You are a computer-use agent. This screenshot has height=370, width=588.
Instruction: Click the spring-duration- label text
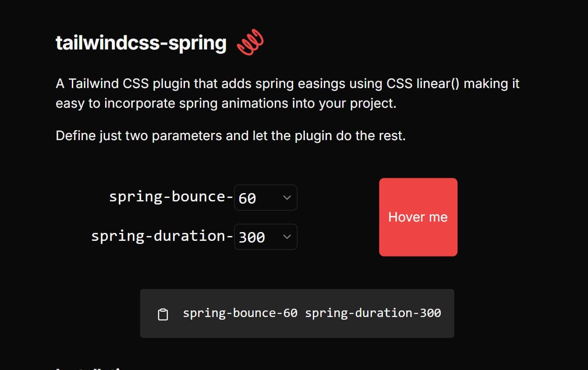pyautogui.click(x=162, y=236)
